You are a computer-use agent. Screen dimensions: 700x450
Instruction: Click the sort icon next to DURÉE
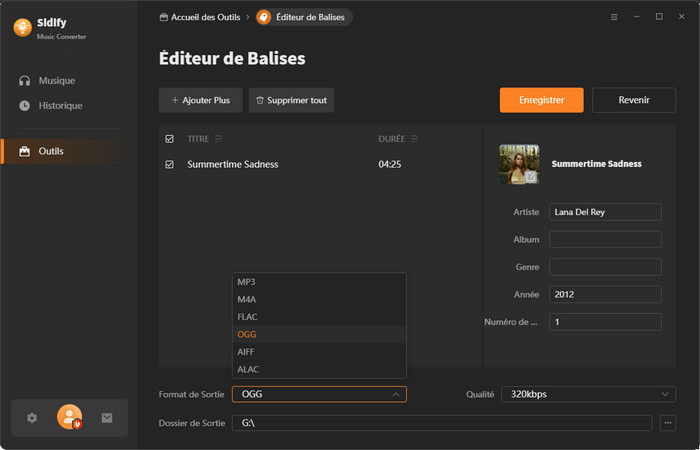[414, 139]
